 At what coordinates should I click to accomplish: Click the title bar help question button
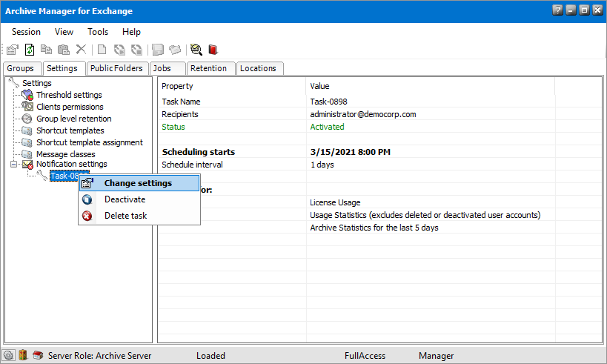557,10
